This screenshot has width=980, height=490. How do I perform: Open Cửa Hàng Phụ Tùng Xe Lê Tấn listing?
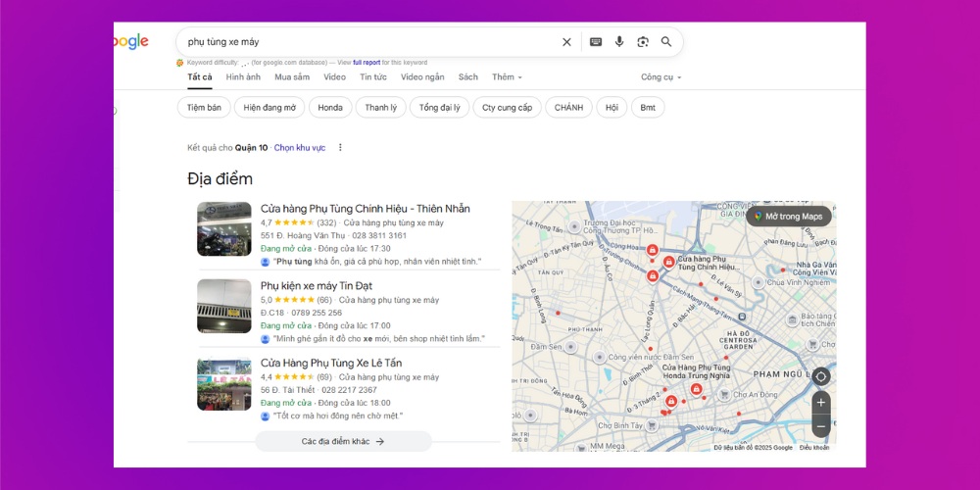(331, 364)
